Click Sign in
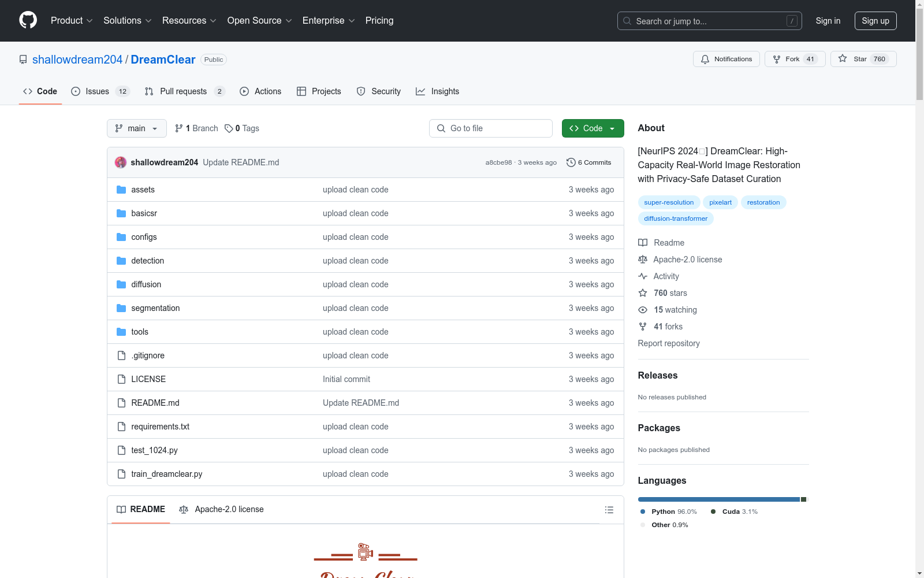Viewport: 924px width, 578px height. [828, 21]
